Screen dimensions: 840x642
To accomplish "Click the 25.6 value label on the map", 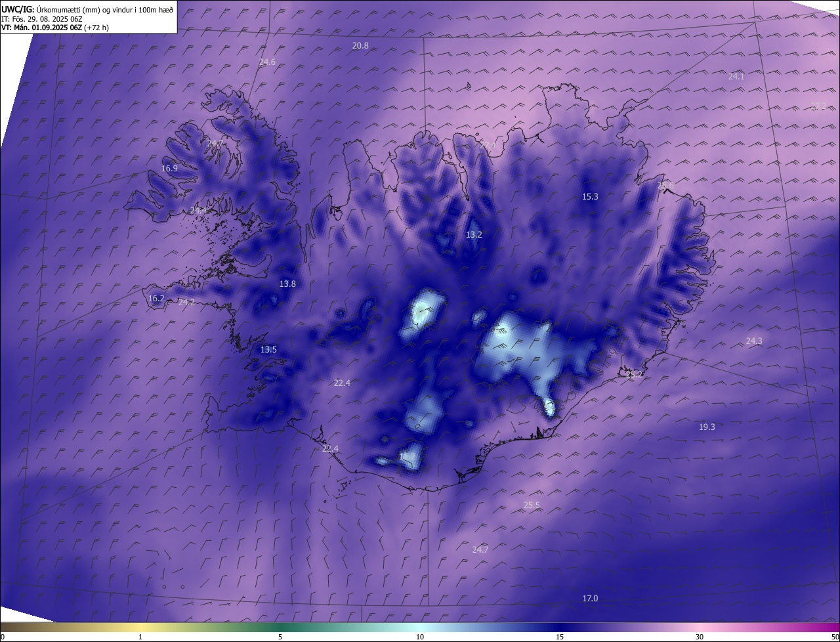I will tap(665, 186).
